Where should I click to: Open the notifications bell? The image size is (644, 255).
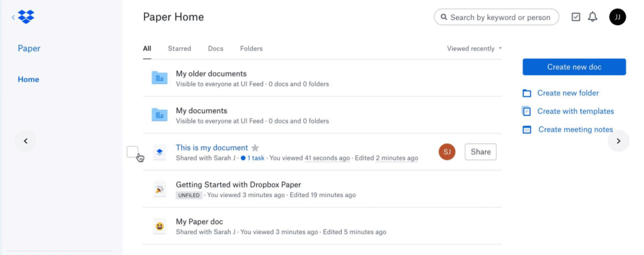click(x=592, y=17)
